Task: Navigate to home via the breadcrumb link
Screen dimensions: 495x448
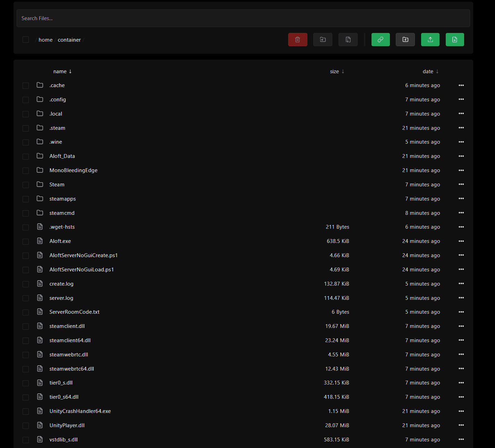Action: coord(45,40)
